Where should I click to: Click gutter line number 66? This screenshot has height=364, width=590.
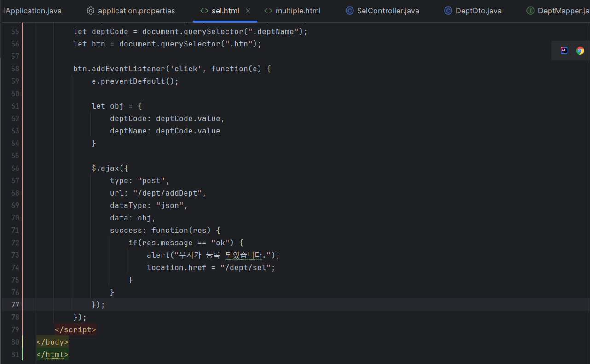15,168
